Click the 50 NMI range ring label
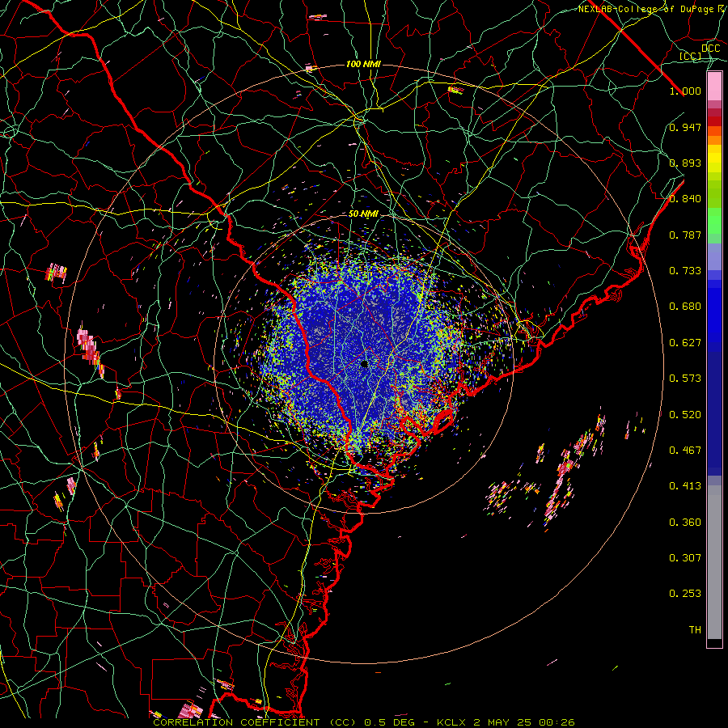Screen dimensions: 728x728 pyautogui.click(x=363, y=214)
